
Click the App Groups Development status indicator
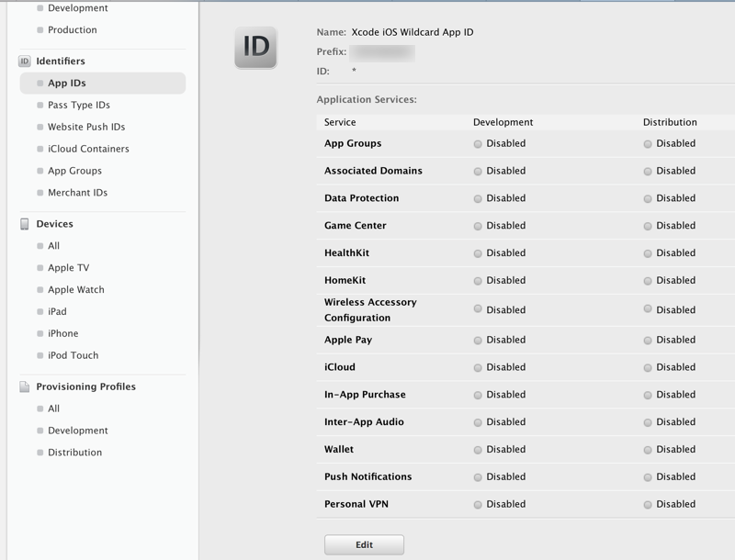tap(478, 144)
